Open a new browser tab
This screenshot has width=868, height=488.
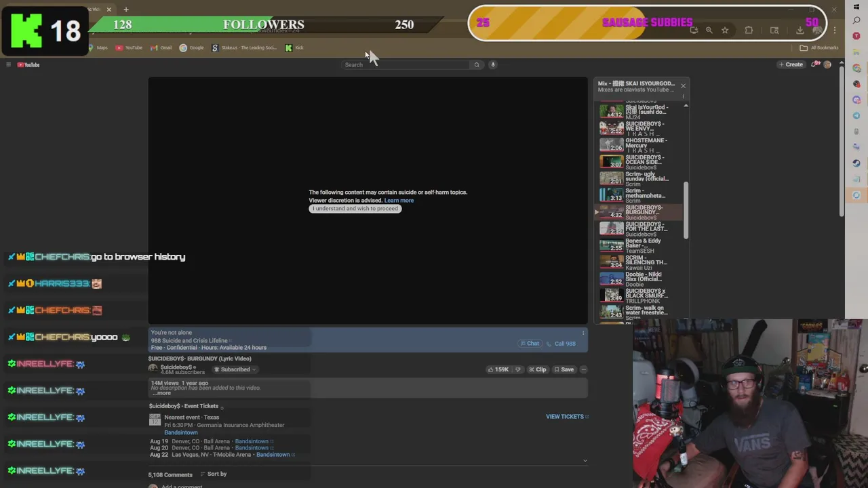(x=126, y=9)
